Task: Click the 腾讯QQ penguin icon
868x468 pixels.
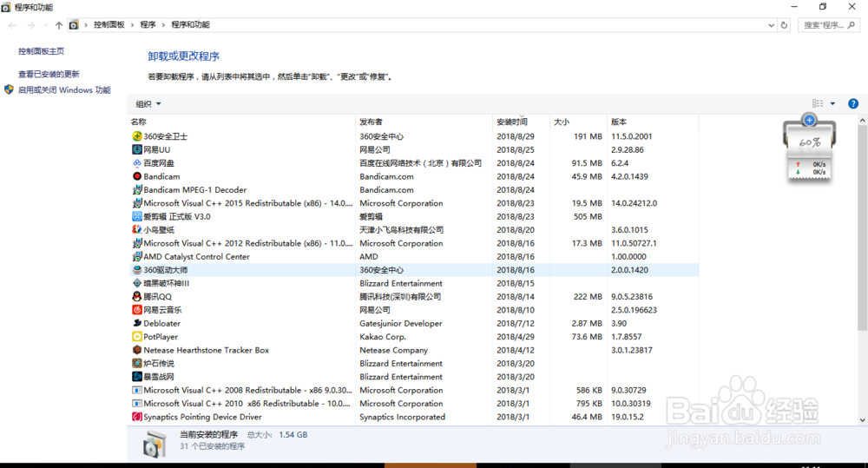Action: (x=137, y=296)
